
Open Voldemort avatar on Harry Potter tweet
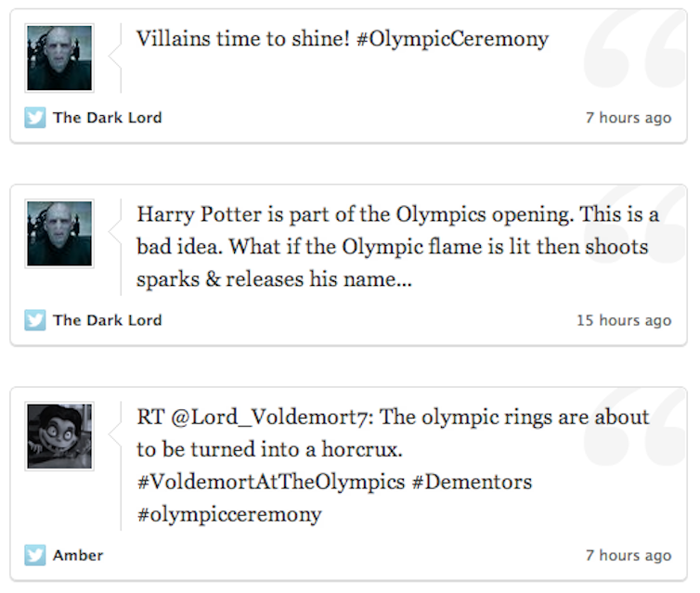[59, 234]
